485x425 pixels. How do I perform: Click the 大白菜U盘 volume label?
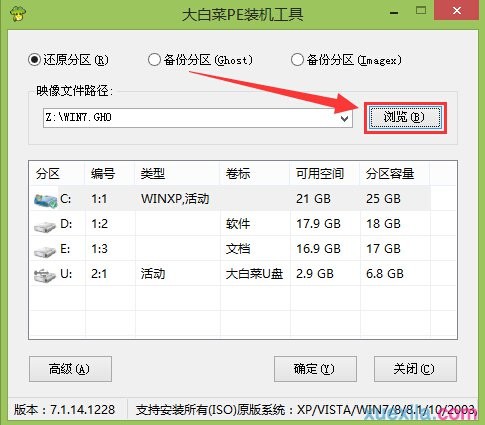(254, 274)
